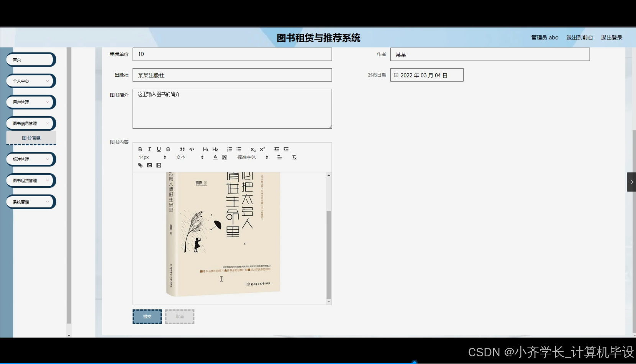Viewport: 636px width, 364px height.
Task: Create an ordered numbered list
Action: (229, 149)
